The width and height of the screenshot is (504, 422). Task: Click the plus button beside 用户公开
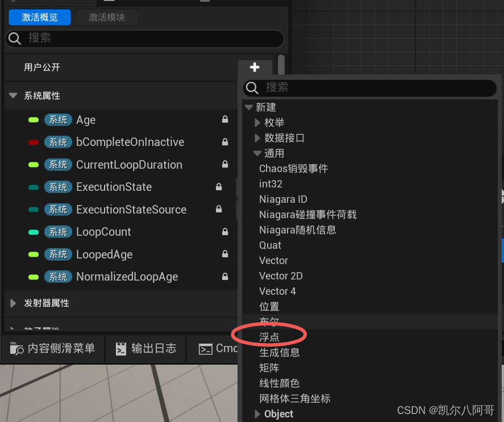pyautogui.click(x=255, y=67)
